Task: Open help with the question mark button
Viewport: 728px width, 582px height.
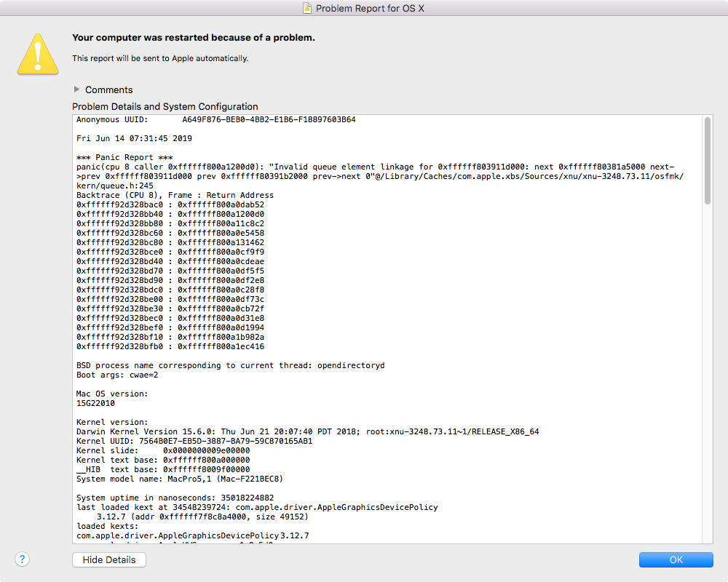Action: (x=23, y=559)
